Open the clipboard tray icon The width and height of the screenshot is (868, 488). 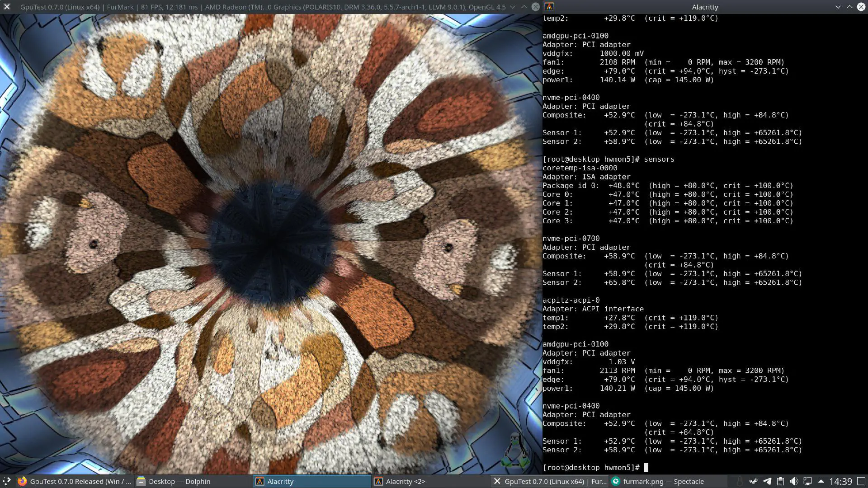tap(780, 481)
